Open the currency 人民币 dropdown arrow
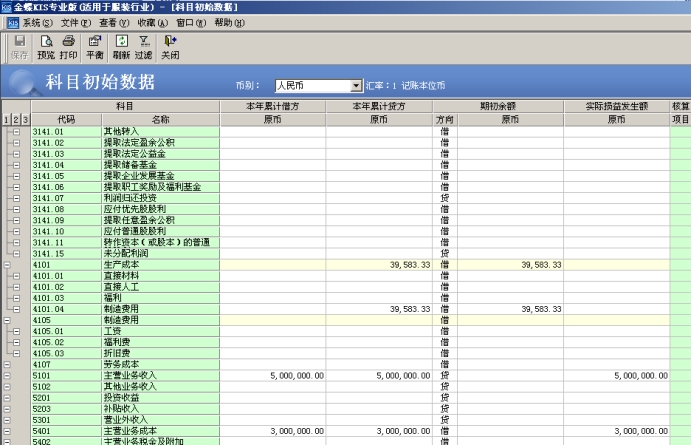 (356, 86)
